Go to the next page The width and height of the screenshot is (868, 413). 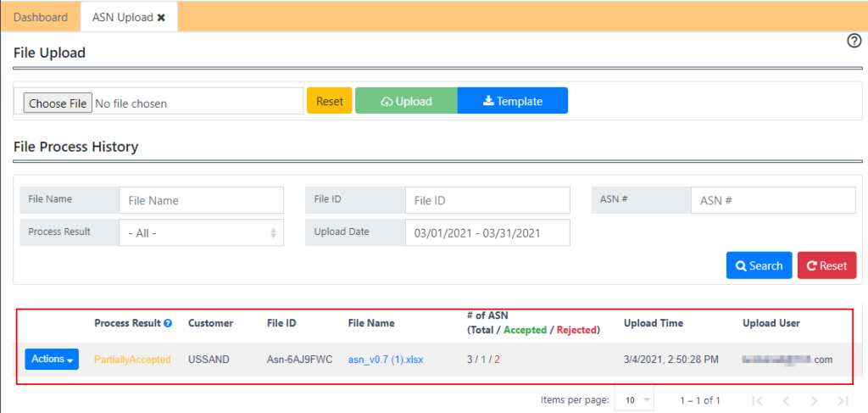[815, 400]
